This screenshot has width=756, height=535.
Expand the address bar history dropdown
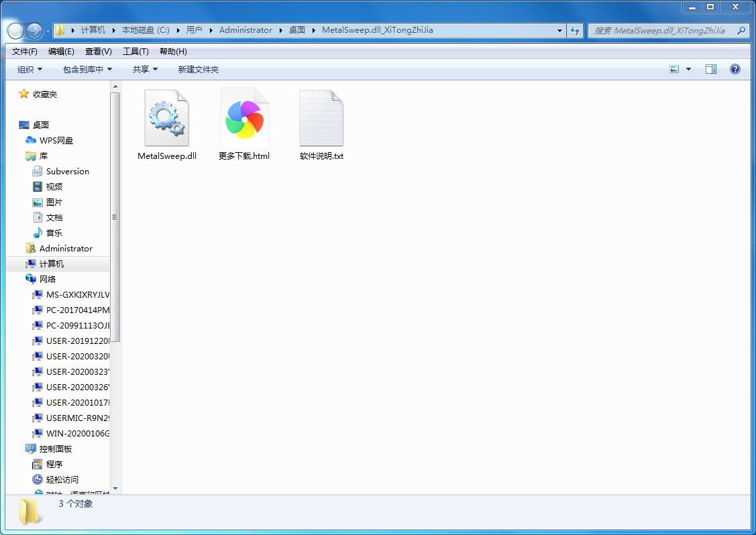559,30
